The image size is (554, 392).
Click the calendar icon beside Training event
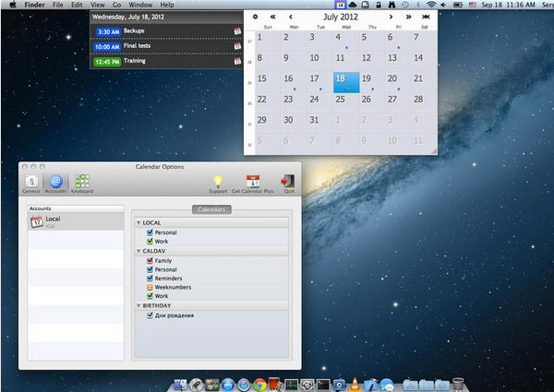(x=237, y=62)
